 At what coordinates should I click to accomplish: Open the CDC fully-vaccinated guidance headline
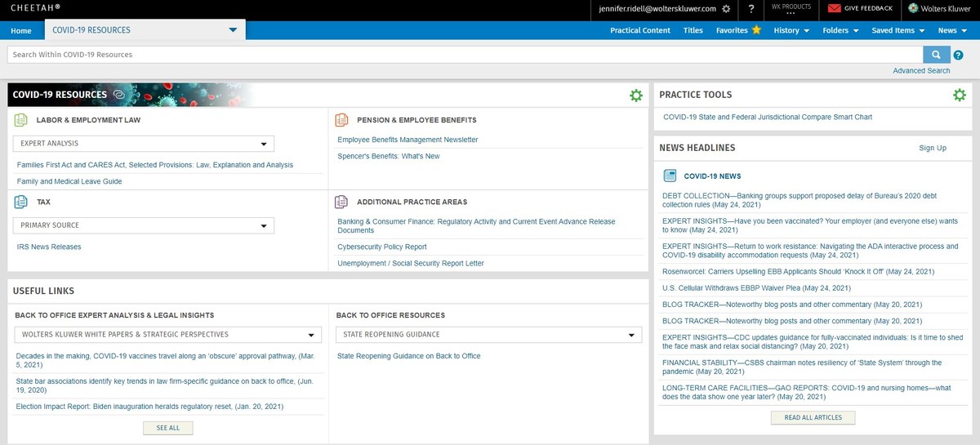pos(813,342)
